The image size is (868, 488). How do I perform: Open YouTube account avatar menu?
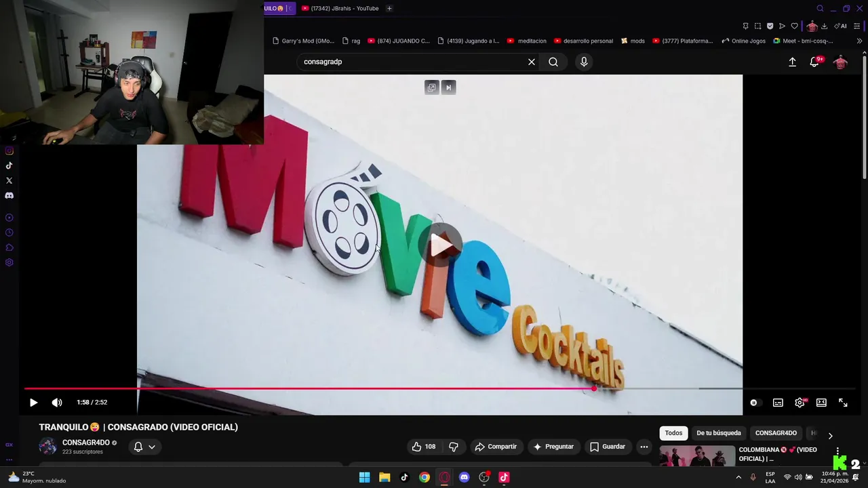pyautogui.click(x=840, y=62)
